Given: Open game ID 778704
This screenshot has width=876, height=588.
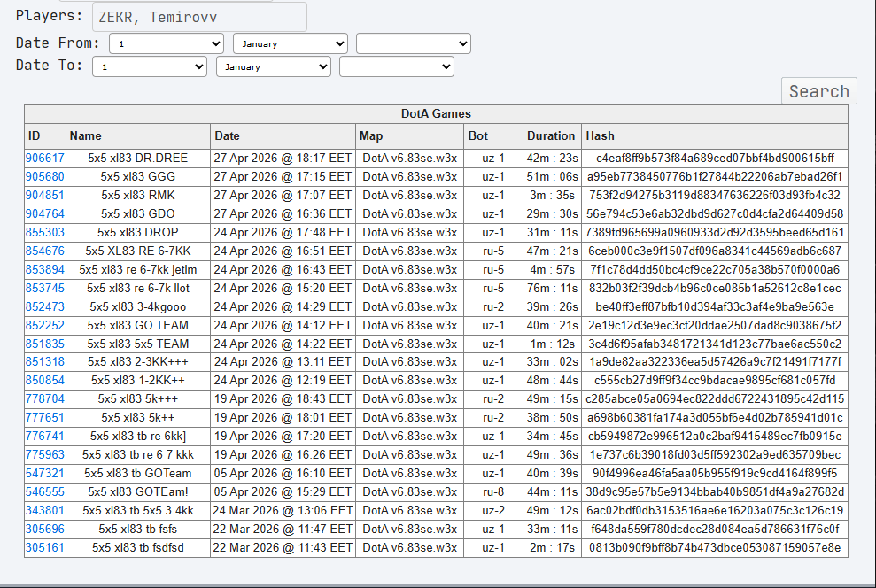Looking at the screenshot, I should 44,398.
